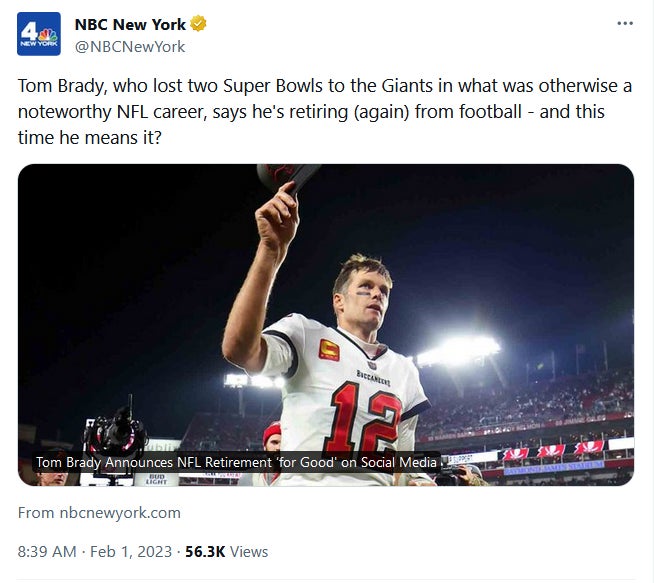Click the Feb 1, 2023 date

[x=133, y=551]
